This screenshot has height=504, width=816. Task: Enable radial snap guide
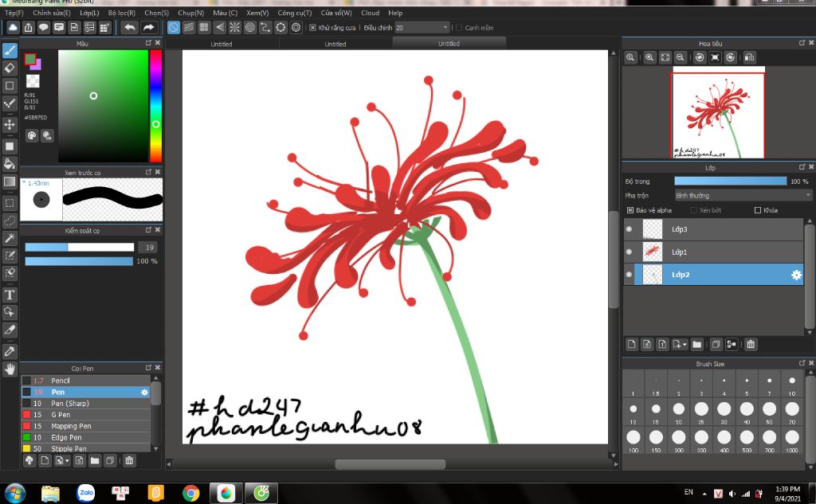(235, 28)
